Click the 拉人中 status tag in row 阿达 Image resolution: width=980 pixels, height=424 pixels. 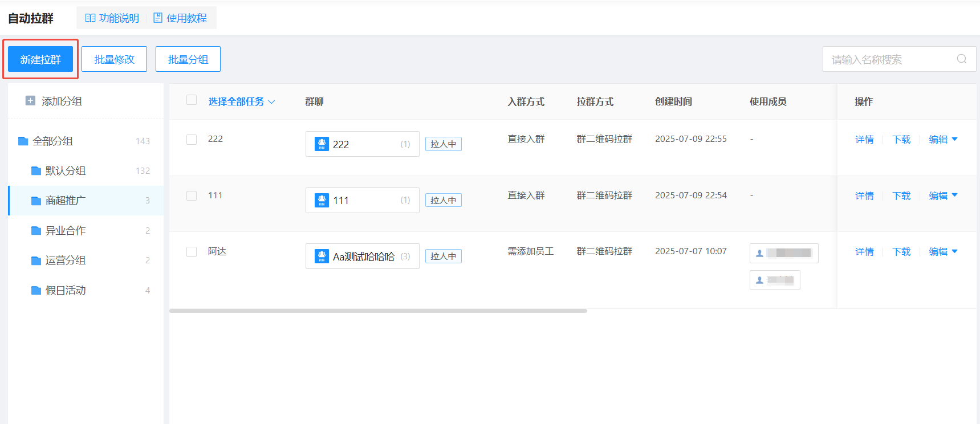[x=444, y=256]
